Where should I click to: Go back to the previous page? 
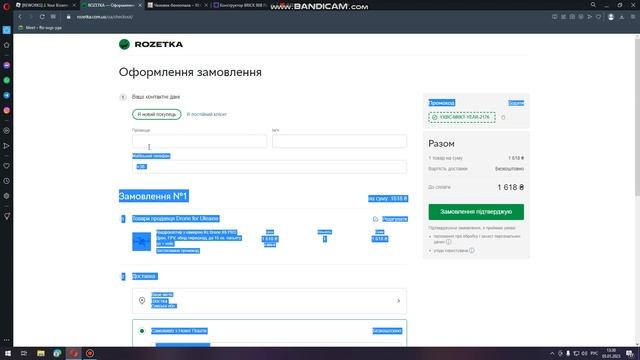point(20,17)
